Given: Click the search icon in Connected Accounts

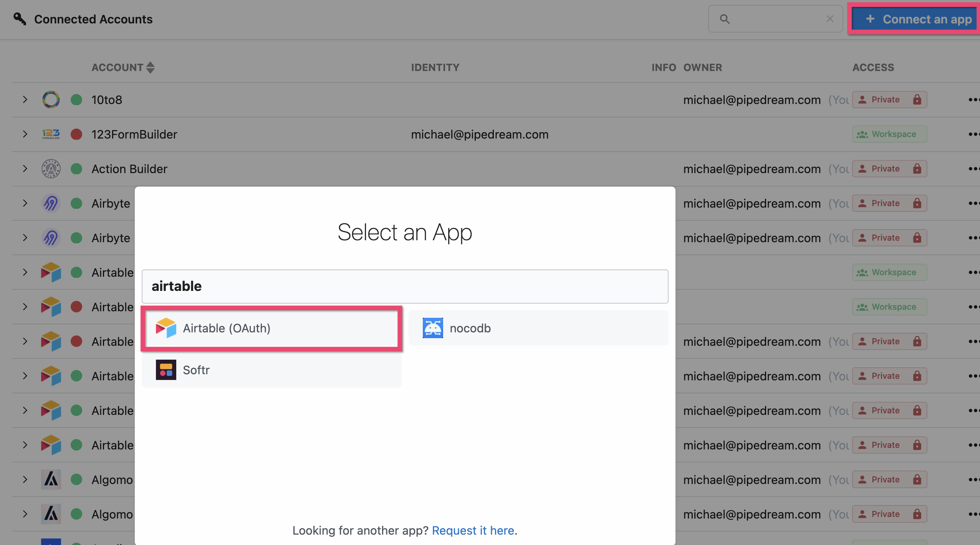Looking at the screenshot, I should tap(723, 19).
